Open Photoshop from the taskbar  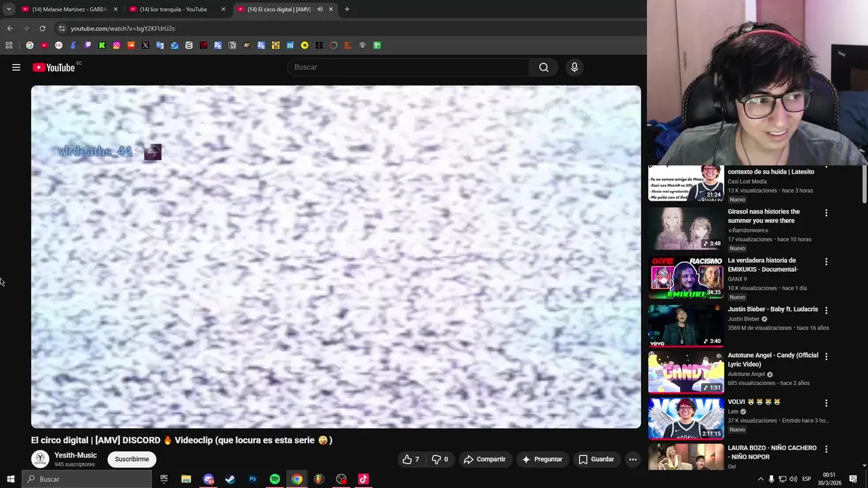tap(252, 479)
